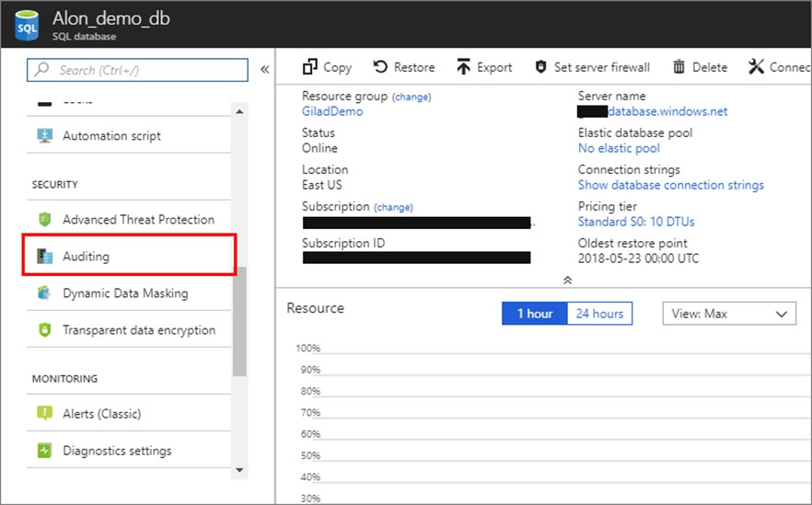Click the Transparent data encryption lock icon
This screenshot has height=505, width=812.
tap(44, 329)
